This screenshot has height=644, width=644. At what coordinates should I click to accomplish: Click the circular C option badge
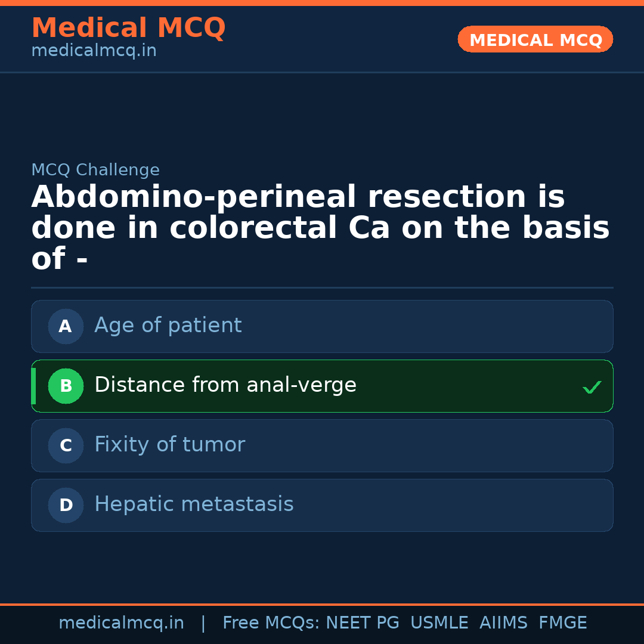coord(66,445)
